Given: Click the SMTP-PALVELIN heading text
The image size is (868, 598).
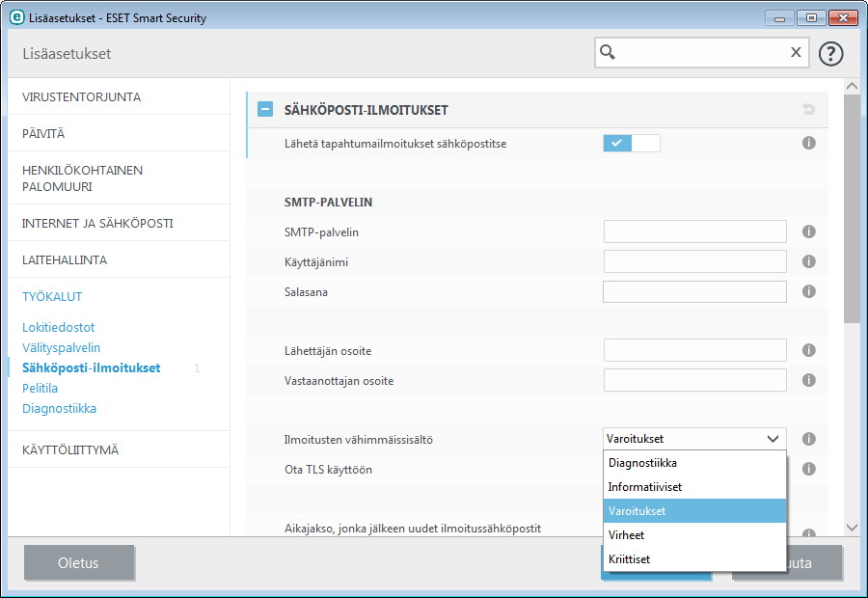Looking at the screenshot, I should (328, 203).
